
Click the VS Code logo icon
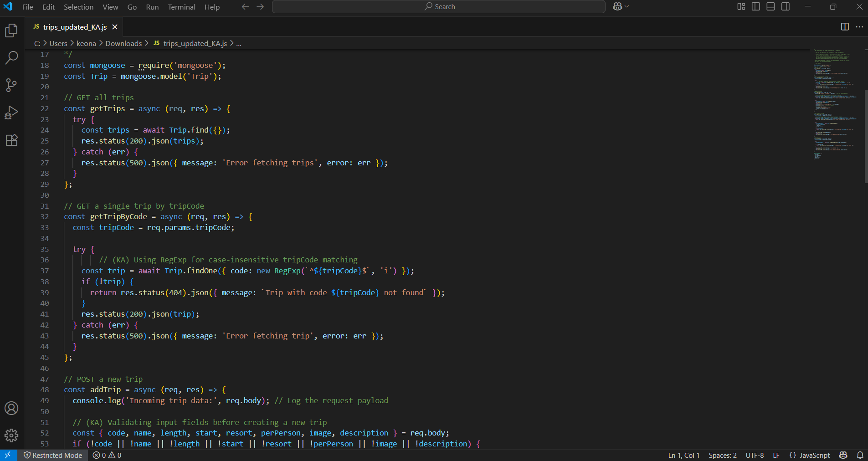(8, 6)
